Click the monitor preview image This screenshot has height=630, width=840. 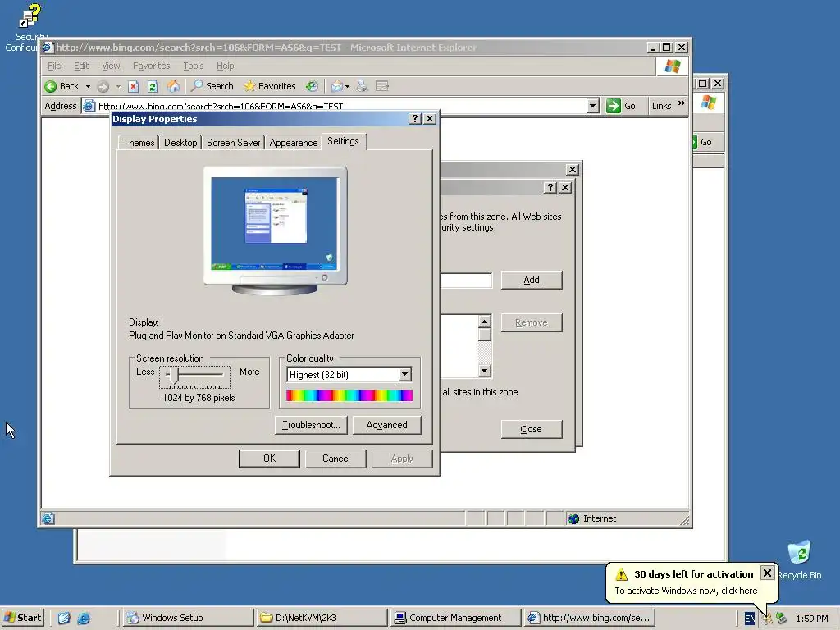tap(276, 231)
